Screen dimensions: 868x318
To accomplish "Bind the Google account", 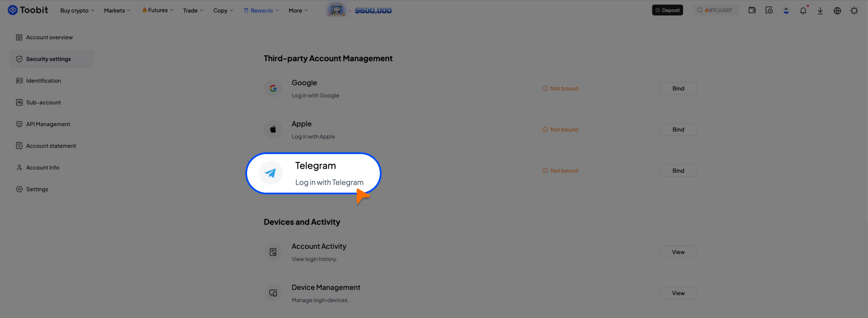I will [x=678, y=88].
